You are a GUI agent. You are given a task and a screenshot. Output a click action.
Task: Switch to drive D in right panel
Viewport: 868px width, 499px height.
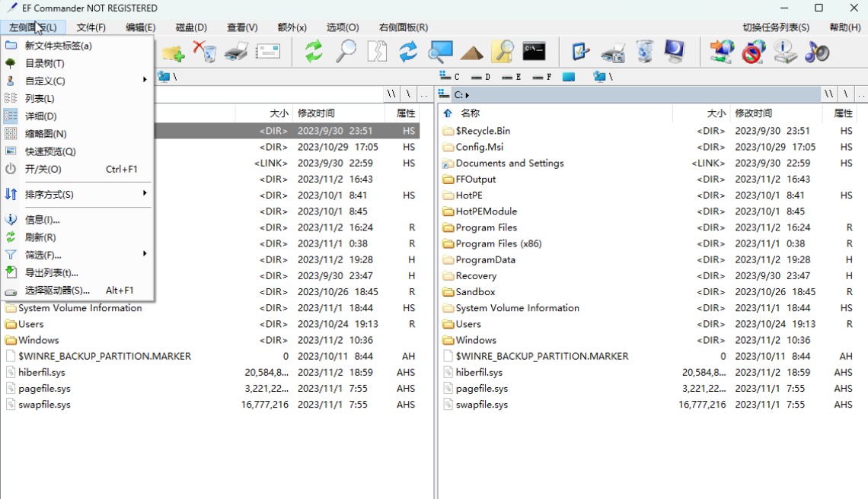pos(480,77)
